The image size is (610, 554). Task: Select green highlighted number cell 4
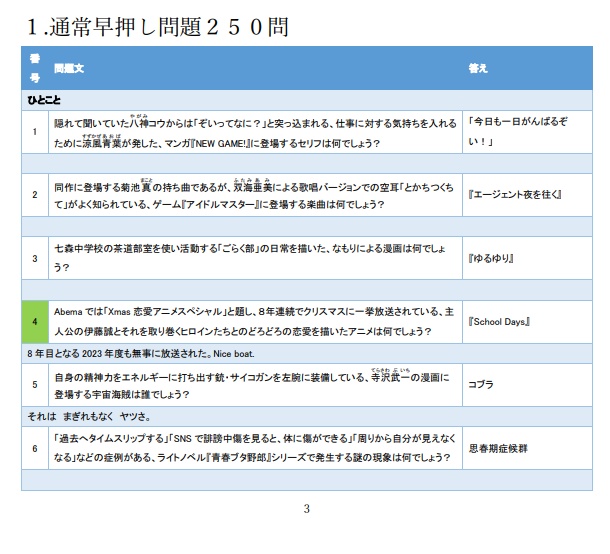[35, 322]
